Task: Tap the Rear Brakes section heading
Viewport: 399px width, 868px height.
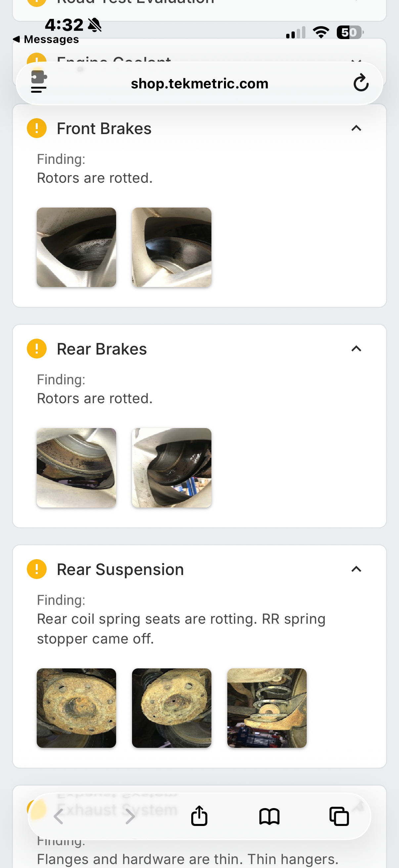Action: point(102,349)
